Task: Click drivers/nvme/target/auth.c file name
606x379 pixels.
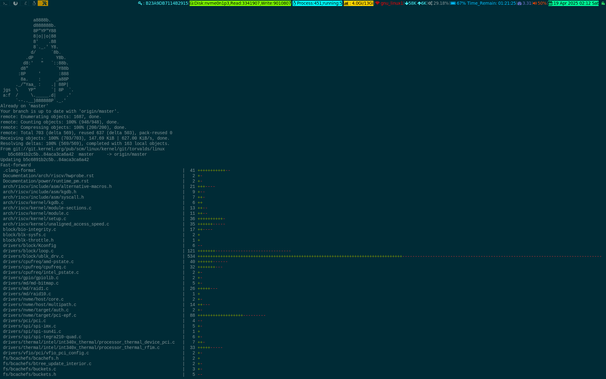Action: point(36,310)
